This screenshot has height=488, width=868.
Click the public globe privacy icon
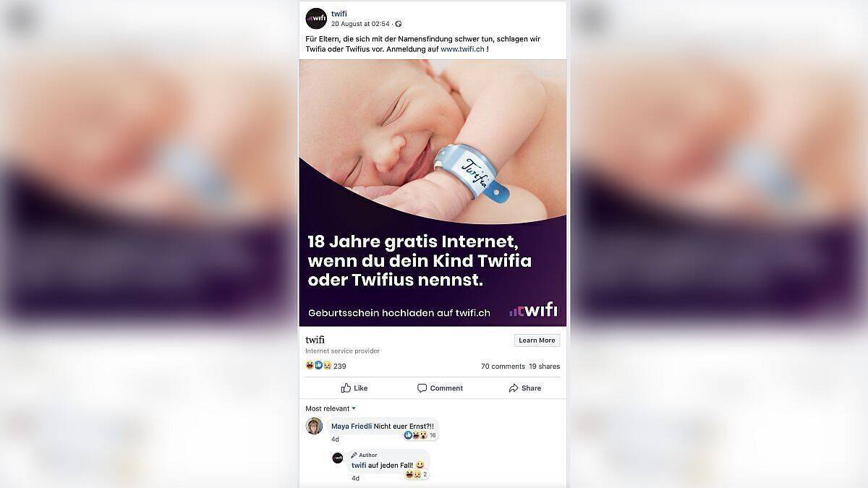399,24
